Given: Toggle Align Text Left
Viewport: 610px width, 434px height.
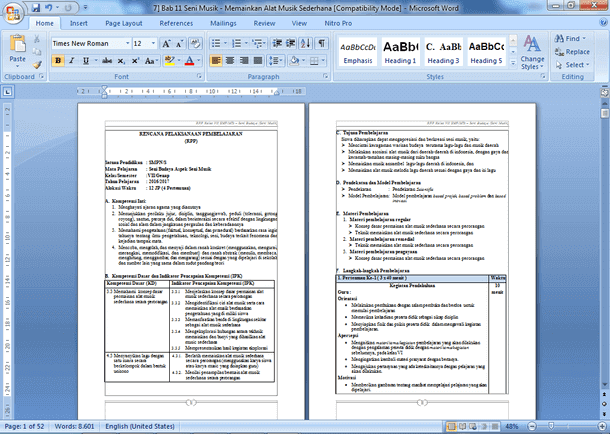Looking at the screenshot, I should [216, 61].
